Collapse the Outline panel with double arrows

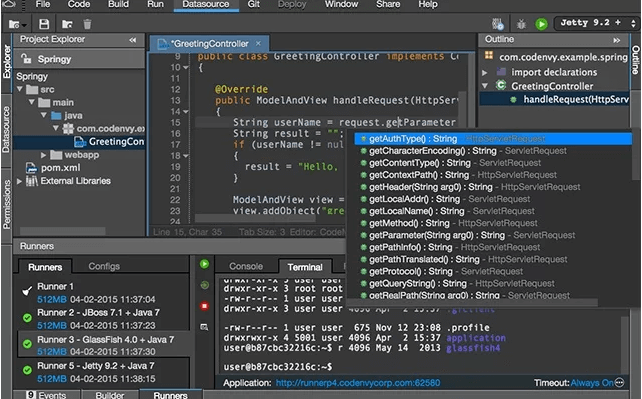(616, 40)
